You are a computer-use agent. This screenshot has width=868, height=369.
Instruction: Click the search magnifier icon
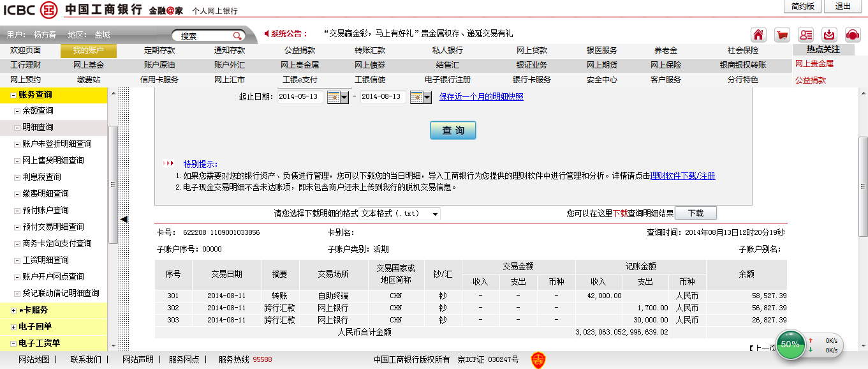[x=237, y=36]
